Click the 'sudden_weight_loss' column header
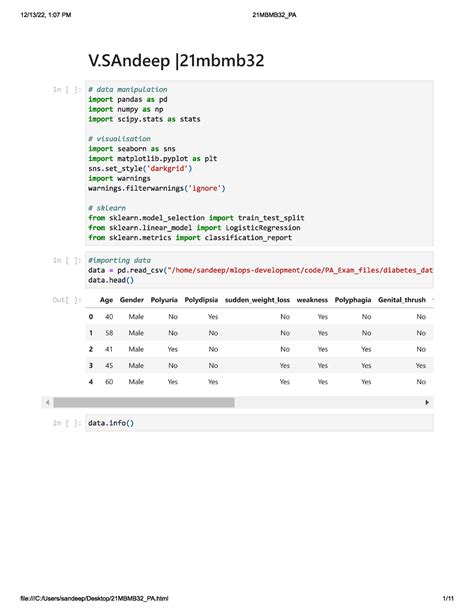Screen dimensions: 474x613 (257, 300)
